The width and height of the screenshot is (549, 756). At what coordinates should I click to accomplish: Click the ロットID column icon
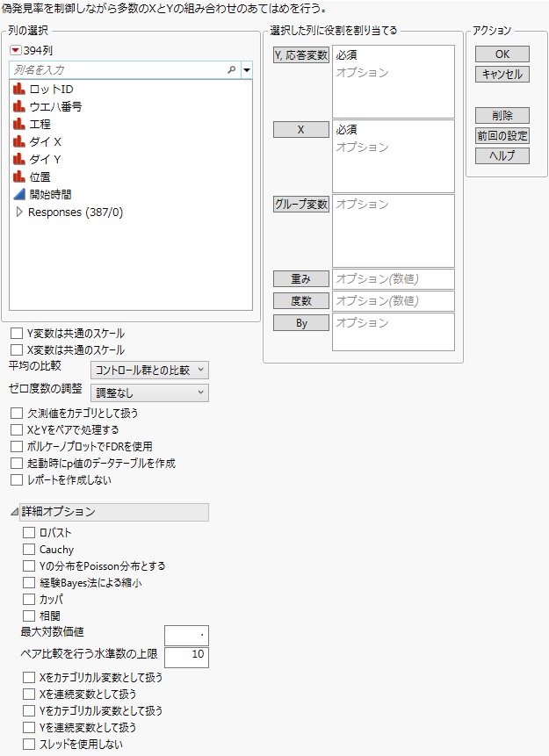coord(19,90)
